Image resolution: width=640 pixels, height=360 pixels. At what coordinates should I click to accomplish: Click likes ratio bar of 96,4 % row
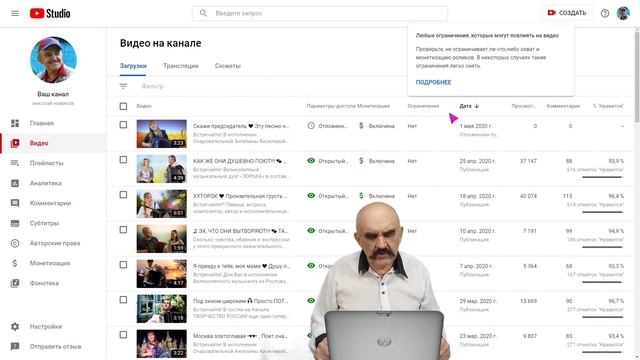pos(602,212)
